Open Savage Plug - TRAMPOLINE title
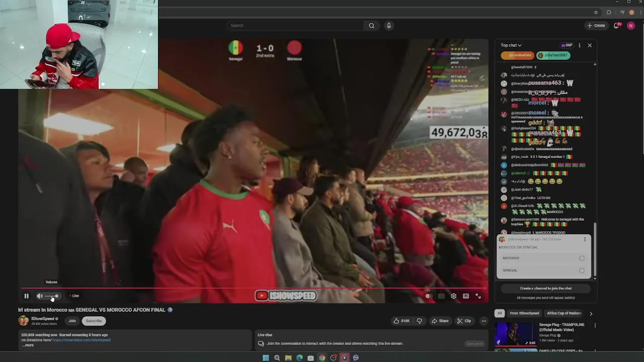 pos(561,327)
